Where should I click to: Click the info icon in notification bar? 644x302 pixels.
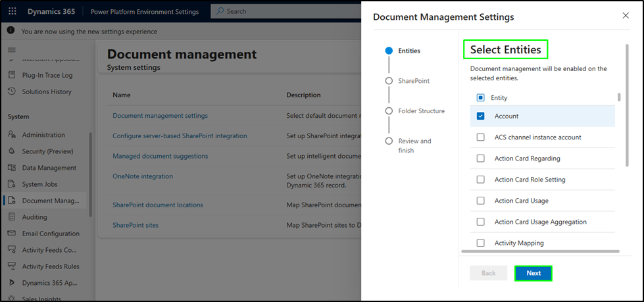11,31
